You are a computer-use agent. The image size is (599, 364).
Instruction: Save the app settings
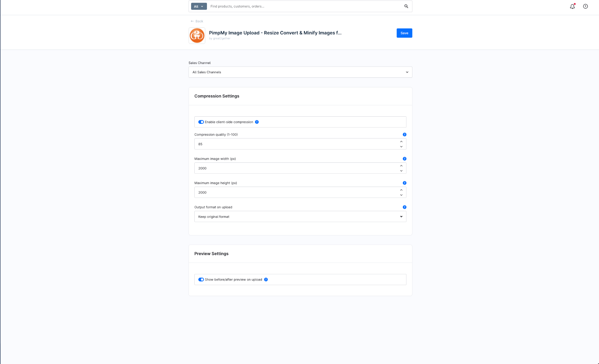(404, 33)
